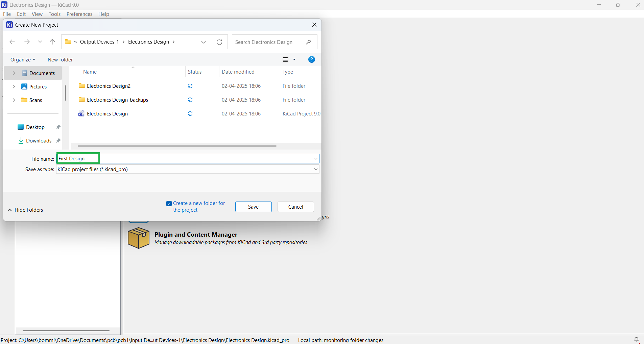Click the pin icon next to Downloads
This screenshot has width=644, height=344.
[58, 140]
